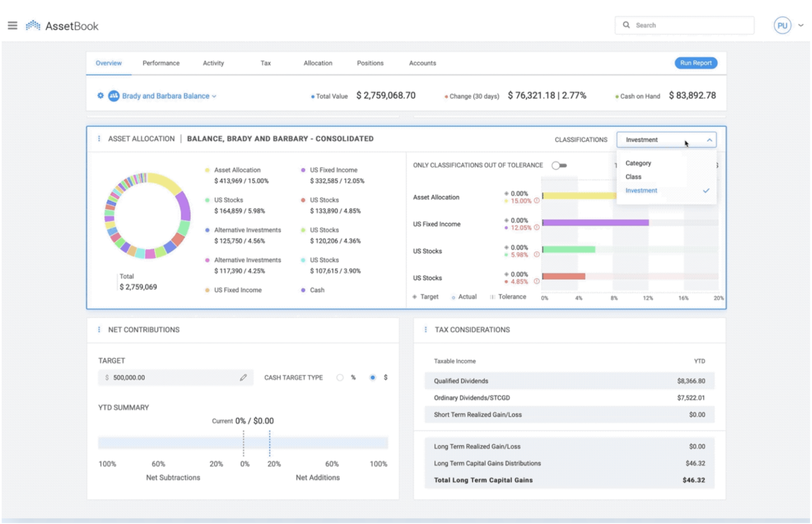Viewport: 812px width, 524px height.
Task: Open the Positions tab
Action: pos(370,63)
